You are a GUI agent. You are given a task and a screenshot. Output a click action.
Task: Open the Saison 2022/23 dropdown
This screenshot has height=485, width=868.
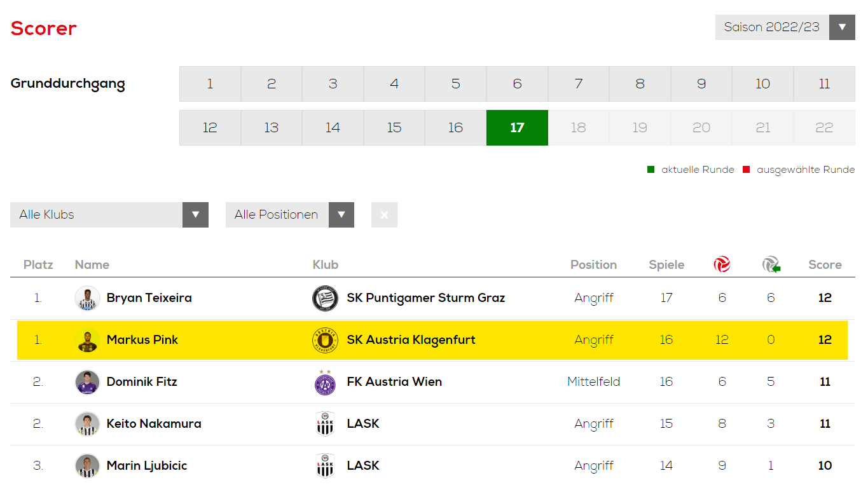point(785,27)
